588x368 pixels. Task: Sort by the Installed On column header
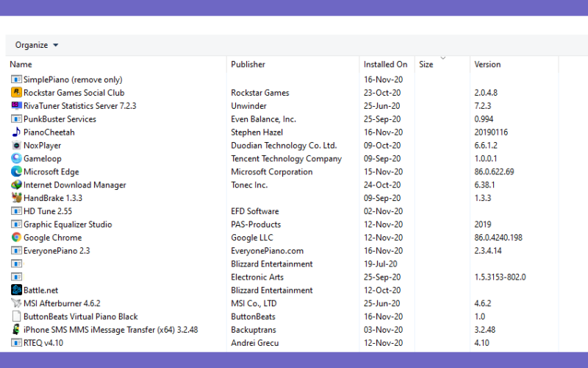385,64
